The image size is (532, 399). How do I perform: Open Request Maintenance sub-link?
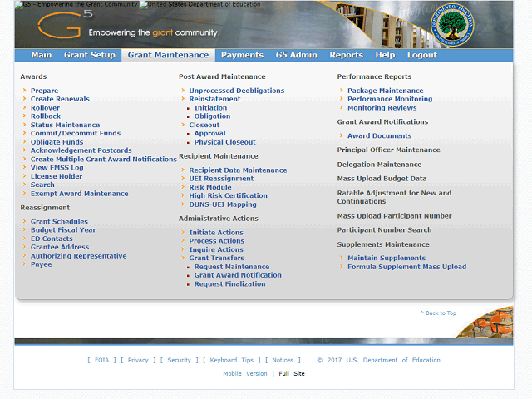point(232,267)
